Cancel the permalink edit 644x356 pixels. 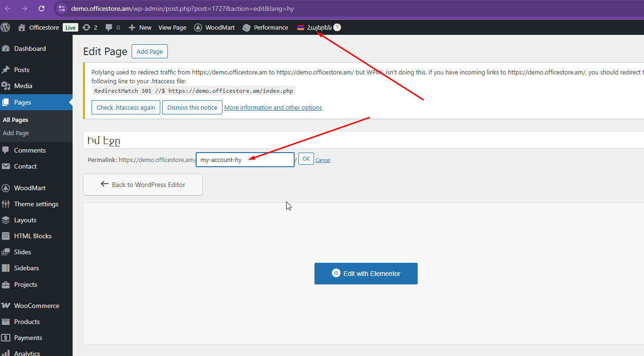pos(323,160)
